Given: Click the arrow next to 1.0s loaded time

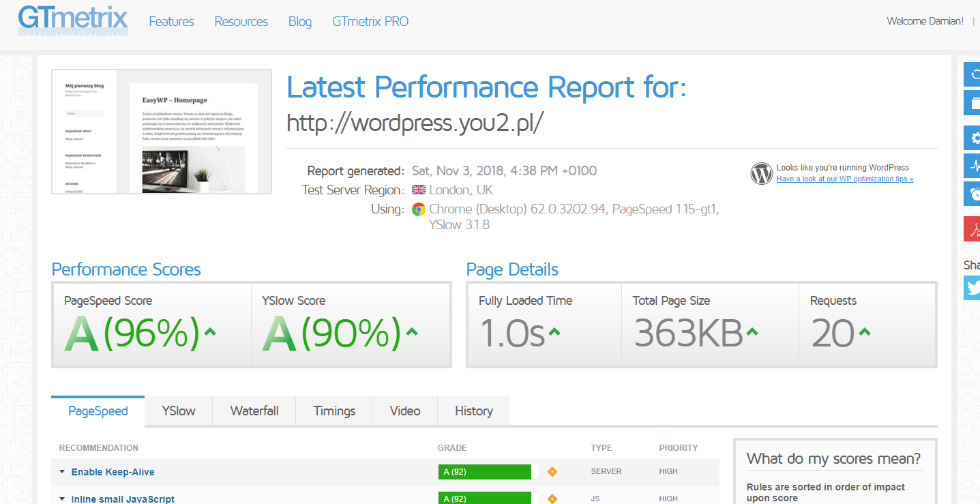Looking at the screenshot, I should (x=554, y=332).
